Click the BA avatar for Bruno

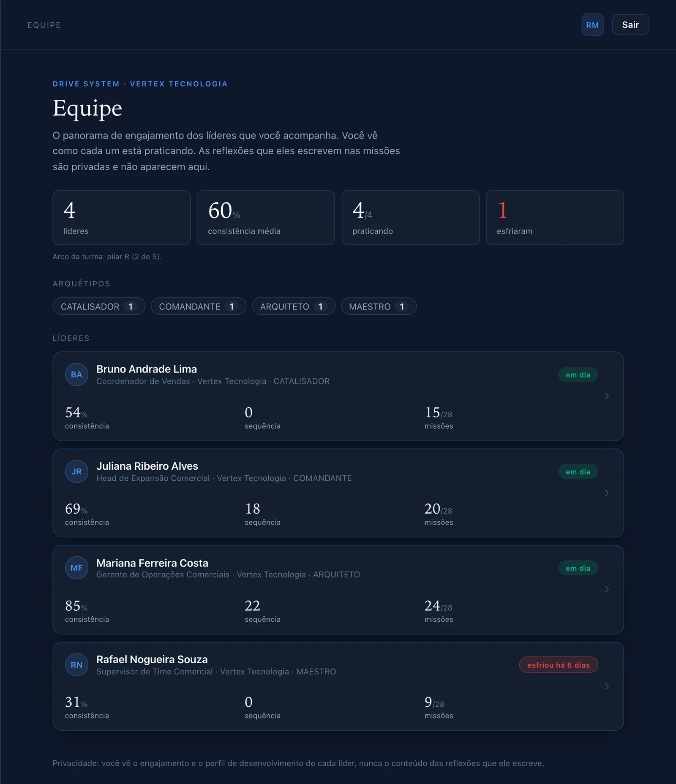tap(76, 375)
